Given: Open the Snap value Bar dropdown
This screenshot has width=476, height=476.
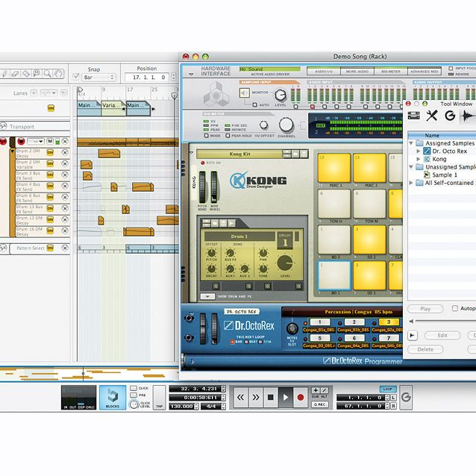Looking at the screenshot, I should pos(98,78).
